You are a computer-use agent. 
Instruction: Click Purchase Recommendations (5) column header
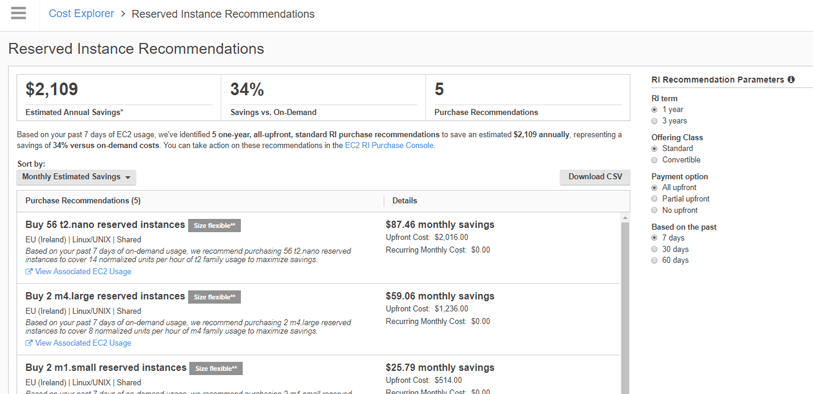[83, 201]
